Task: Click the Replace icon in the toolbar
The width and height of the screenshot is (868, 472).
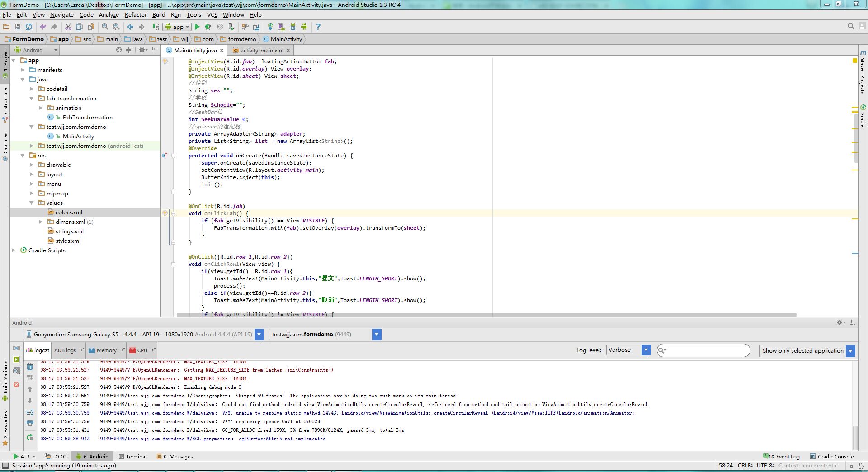Action: pos(116,27)
